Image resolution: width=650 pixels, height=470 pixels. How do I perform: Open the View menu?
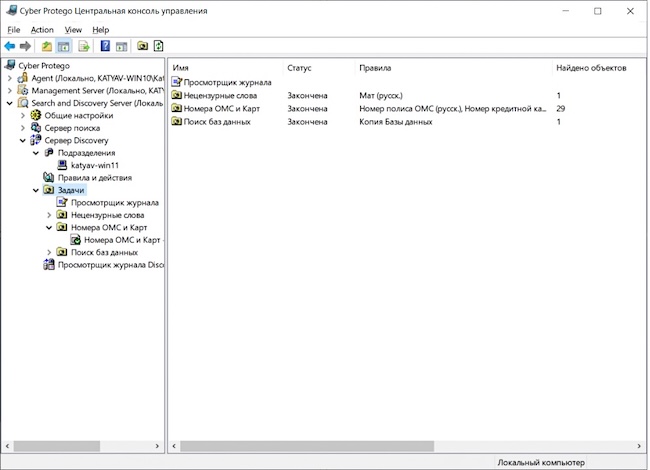pyautogui.click(x=73, y=30)
